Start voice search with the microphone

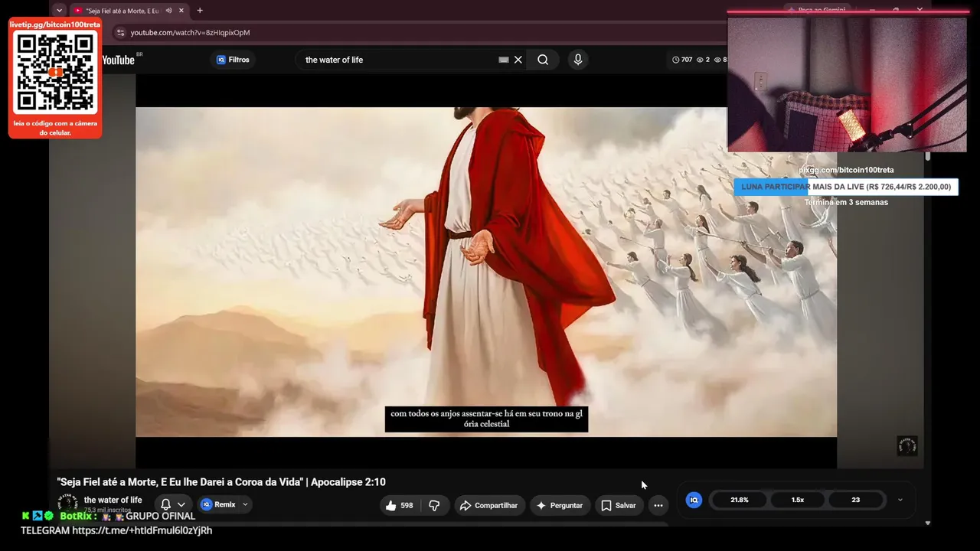(578, 60)
